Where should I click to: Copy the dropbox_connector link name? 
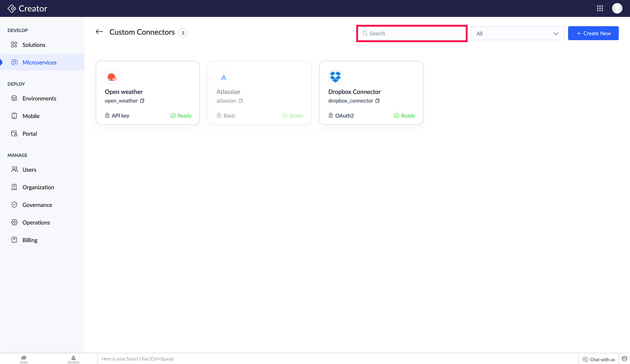point(377,101)
